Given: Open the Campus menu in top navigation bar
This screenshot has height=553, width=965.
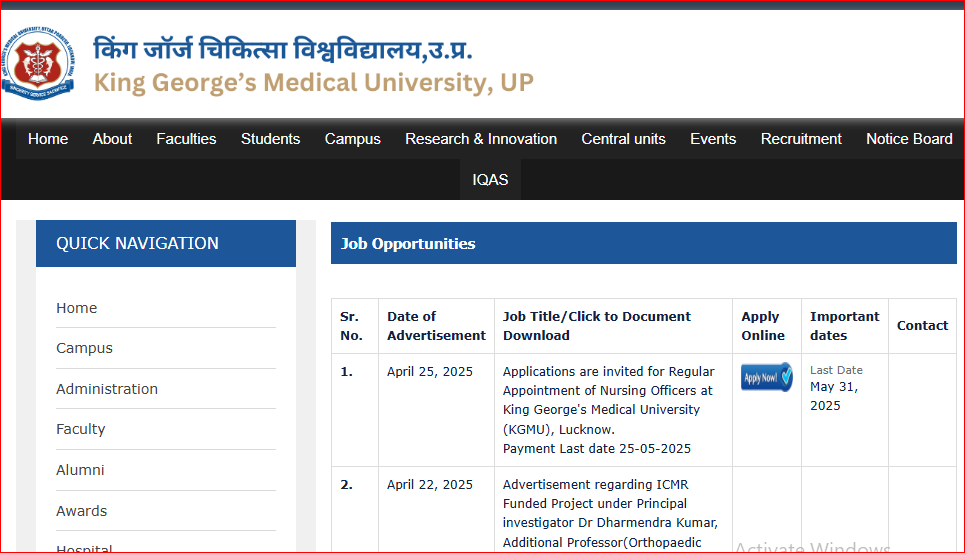Looking at the screenshot, I should click(x=353, y=139).
